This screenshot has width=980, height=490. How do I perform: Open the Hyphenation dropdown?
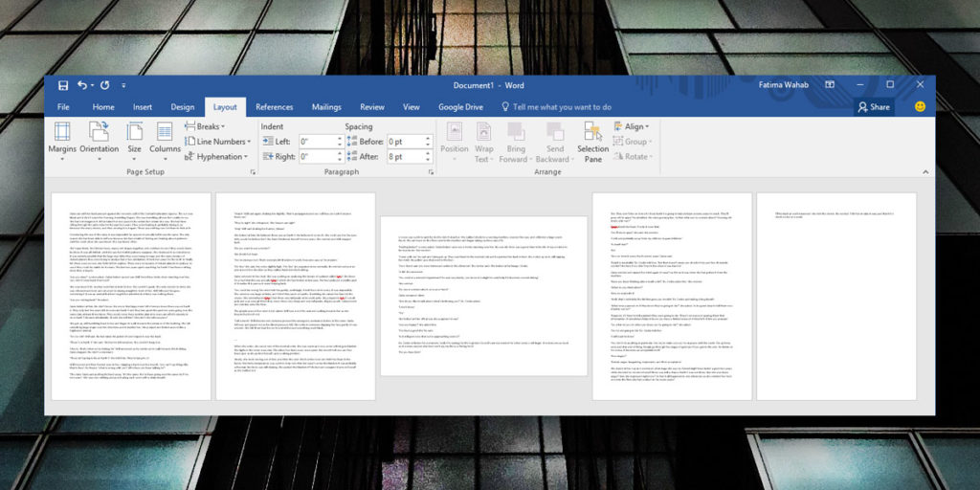tap(222, 156)
